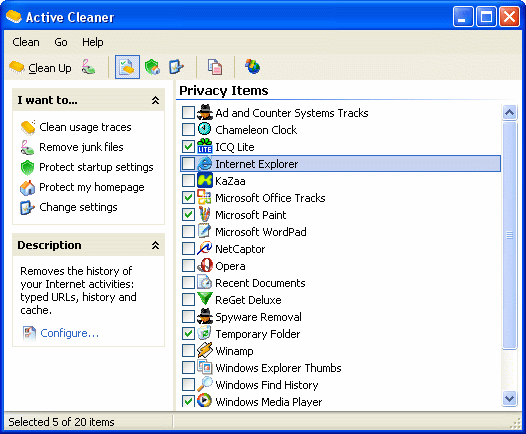Check the Opera checkbox
This screenshot has height=434, width=526.
tap(188, 266)
